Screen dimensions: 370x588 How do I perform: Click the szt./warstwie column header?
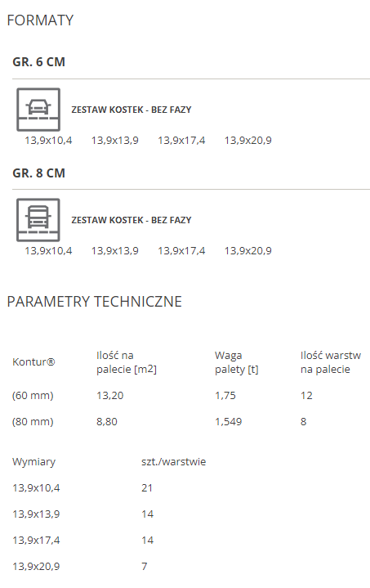(174, 461)
